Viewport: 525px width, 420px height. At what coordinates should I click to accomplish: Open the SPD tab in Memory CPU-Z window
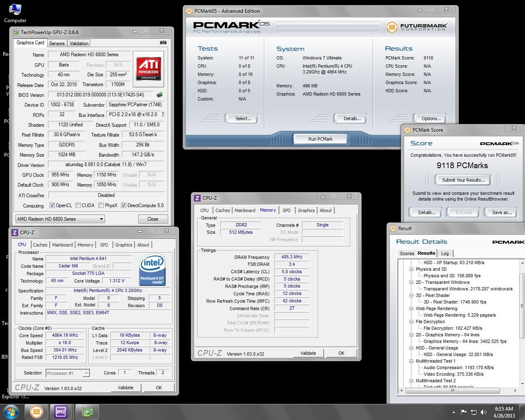click(x=286, y=210)
